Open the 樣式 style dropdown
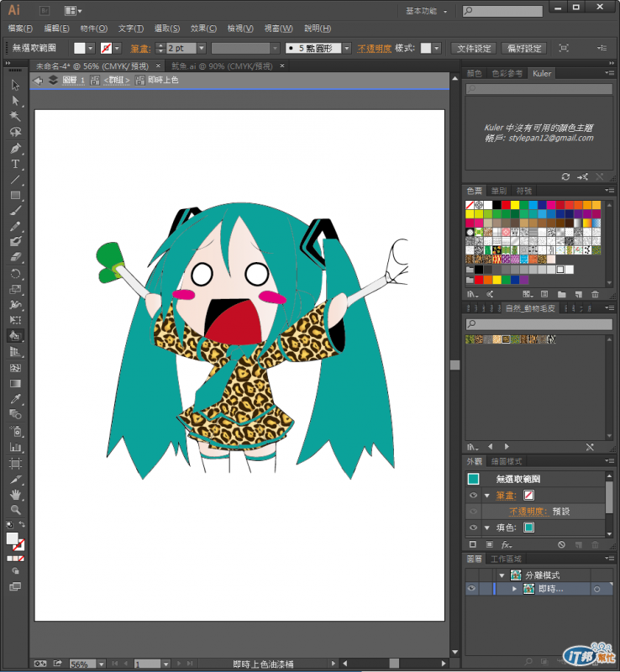The height and width of the screenshot is (672, 620). click(x=437, y=49)
